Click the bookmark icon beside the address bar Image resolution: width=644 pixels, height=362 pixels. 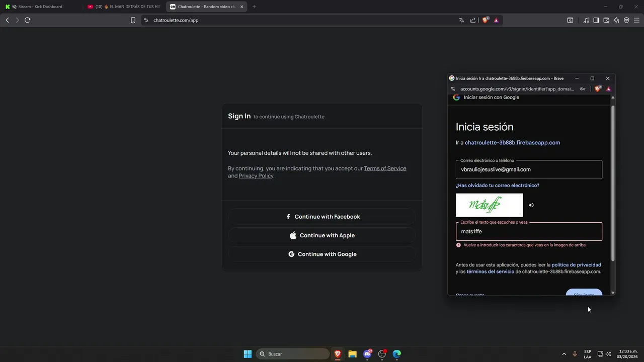[x=133, y=20]
